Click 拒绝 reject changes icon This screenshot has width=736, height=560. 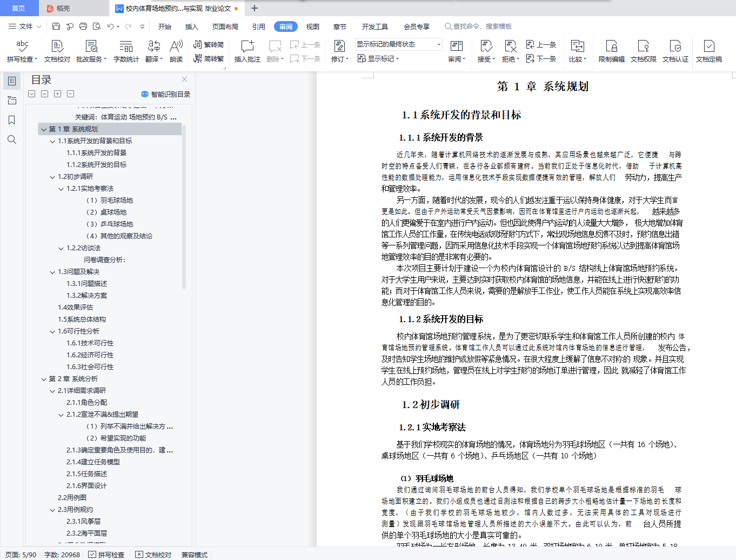(510, 51)
